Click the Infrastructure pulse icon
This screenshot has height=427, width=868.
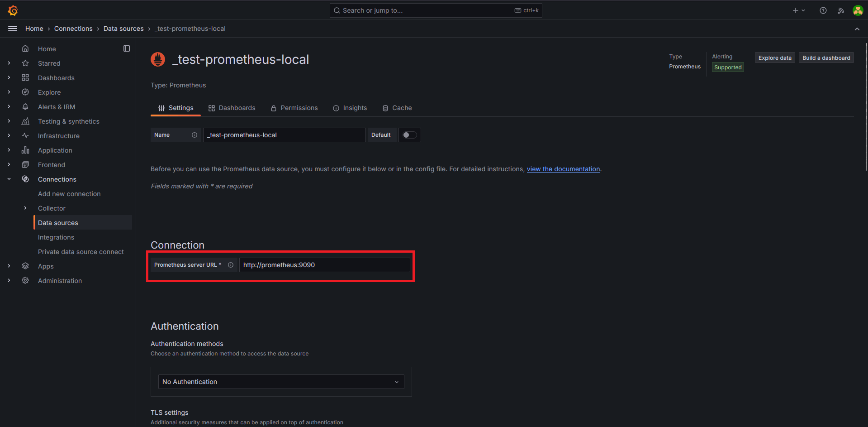[x=25, y=136]
